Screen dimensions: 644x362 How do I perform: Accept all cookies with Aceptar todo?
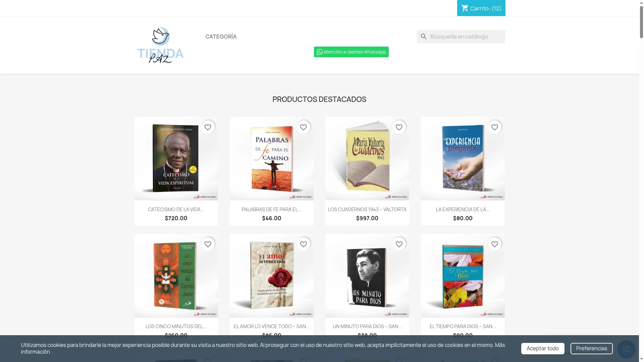[x=543, y=349]
